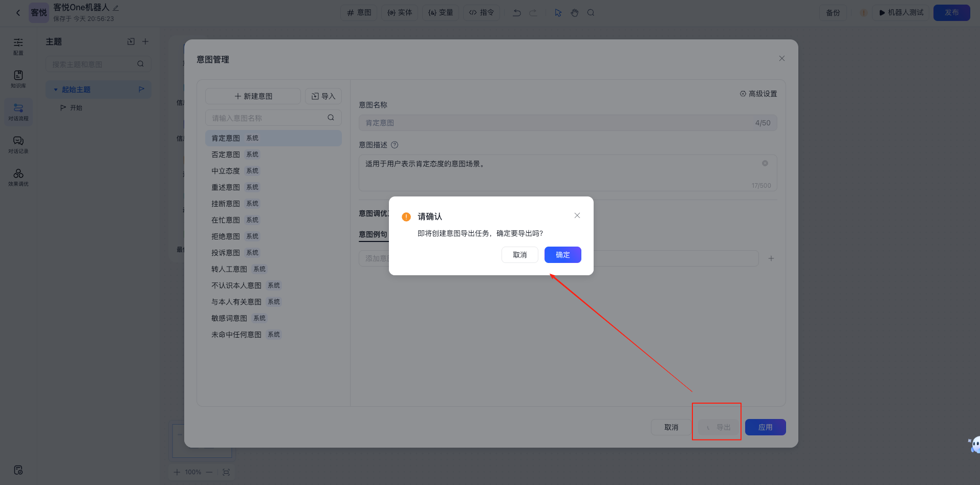Close the 请确认 confirmation popup
Screen dimensions: 980x485
coord(577,215)
